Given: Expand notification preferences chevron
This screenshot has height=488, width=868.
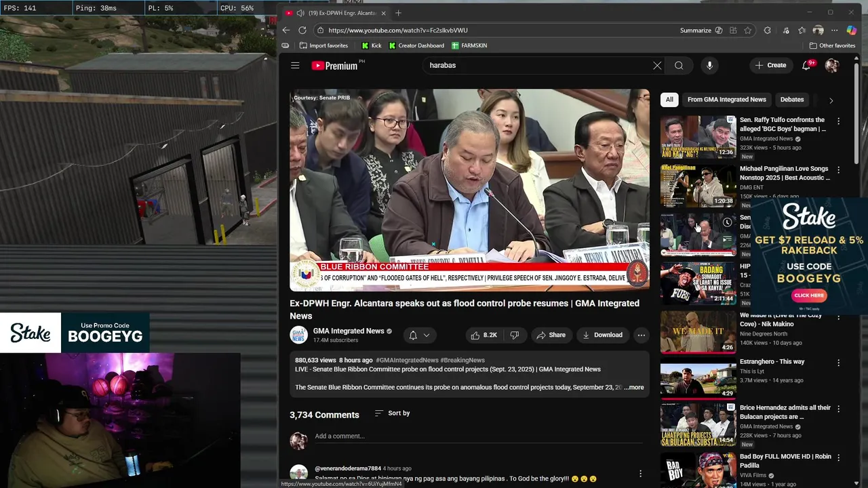Looking at the screenshot, I should click(427, 335).
